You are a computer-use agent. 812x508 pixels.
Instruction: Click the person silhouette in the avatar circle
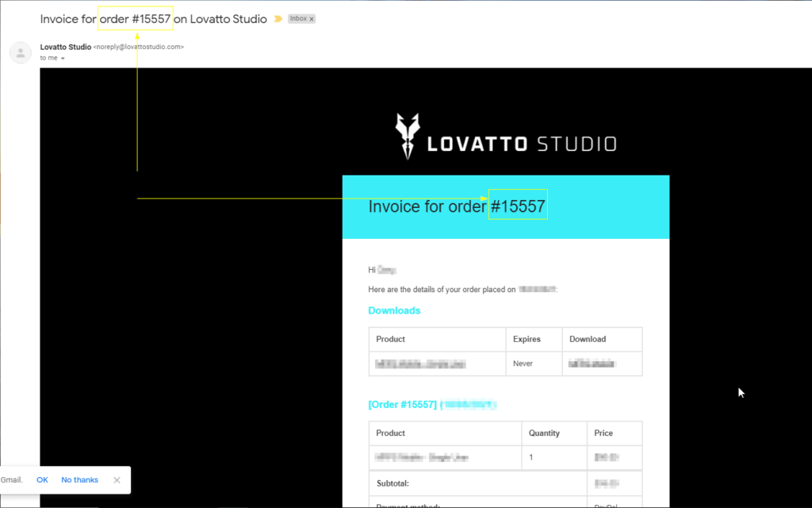(x=20, y=52)
